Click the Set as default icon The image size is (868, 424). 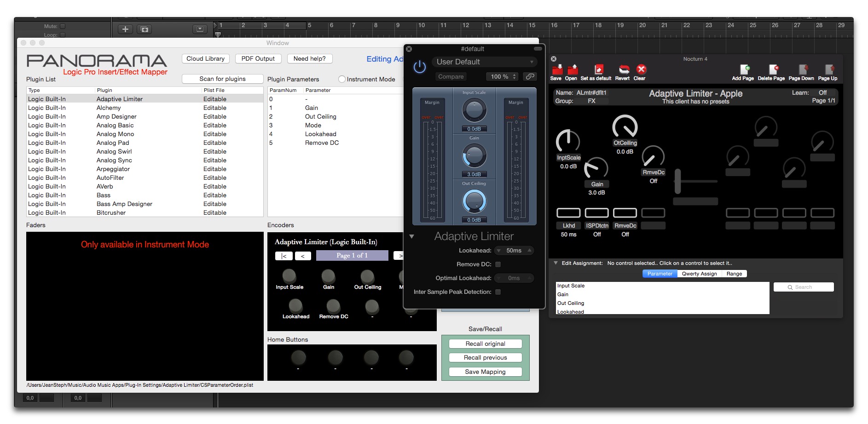pyautogui.click(x=598, y=70)
